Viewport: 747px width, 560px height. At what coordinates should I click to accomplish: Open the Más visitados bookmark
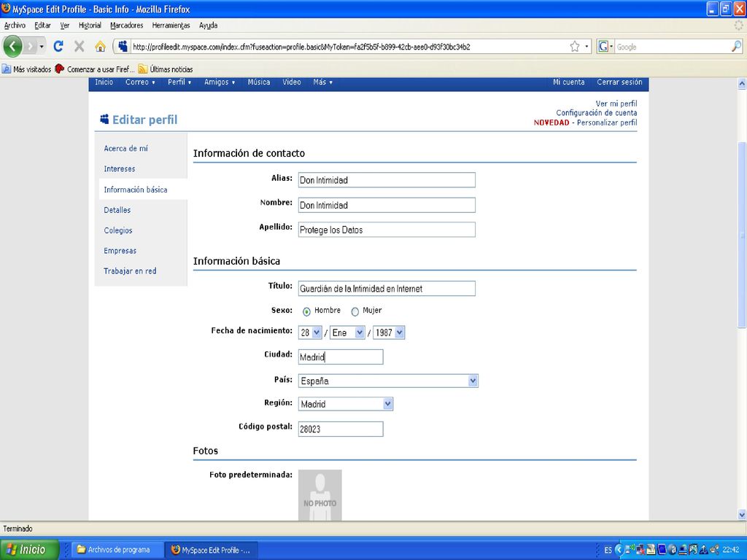[27, 69]
